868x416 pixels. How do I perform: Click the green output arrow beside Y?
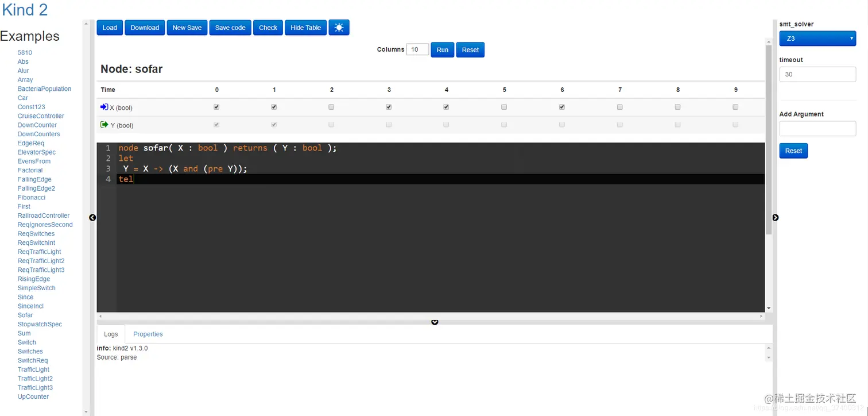104,124
